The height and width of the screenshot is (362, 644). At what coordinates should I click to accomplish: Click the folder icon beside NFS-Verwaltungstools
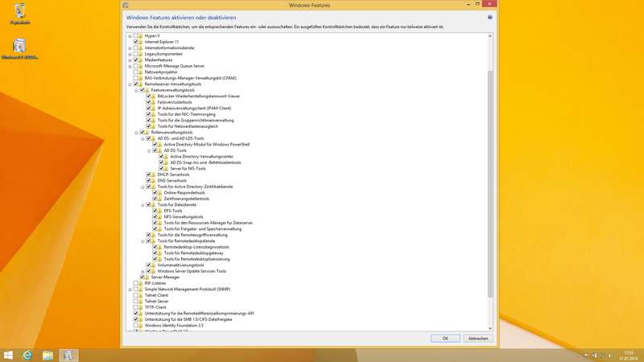159,216
